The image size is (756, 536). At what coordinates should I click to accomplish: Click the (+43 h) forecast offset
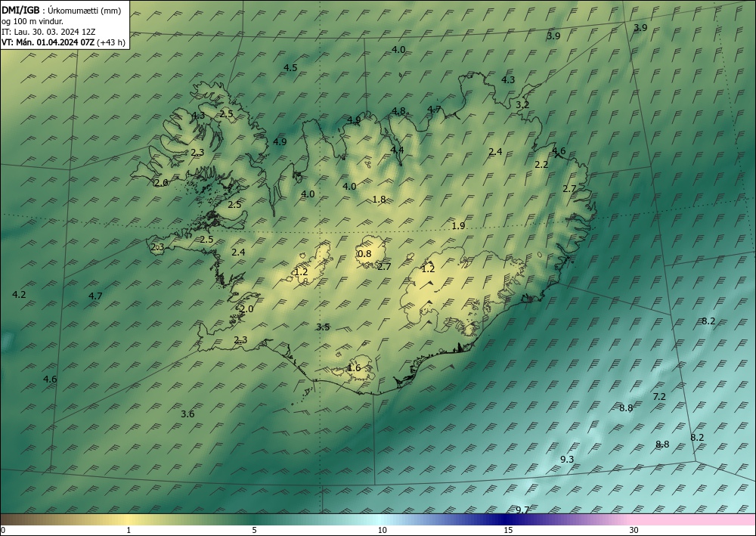(111, 42)
